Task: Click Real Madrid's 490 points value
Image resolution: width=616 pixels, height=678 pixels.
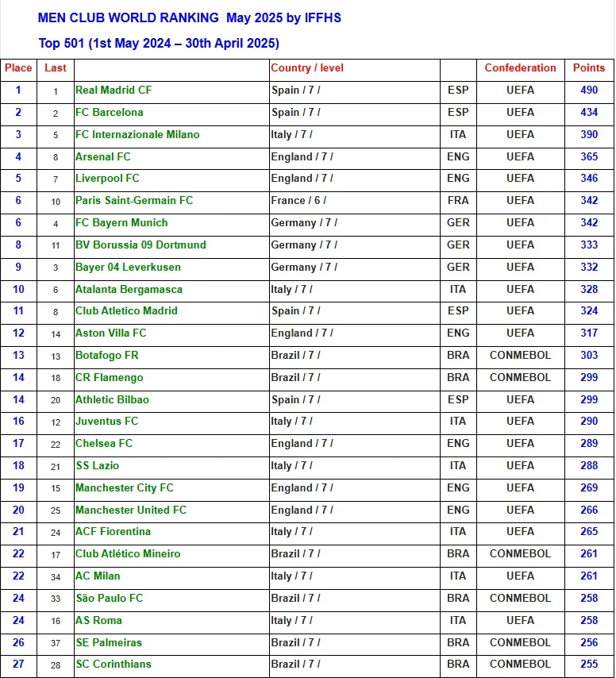Action: 589,91
